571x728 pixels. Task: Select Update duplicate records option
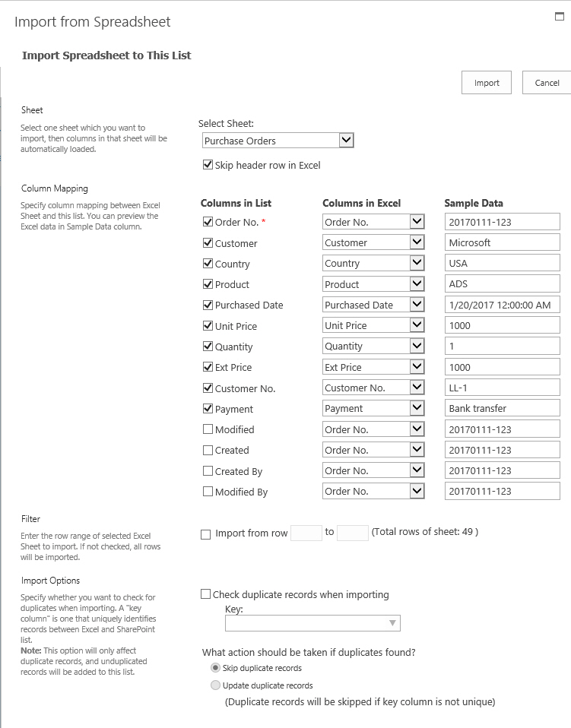215,685
